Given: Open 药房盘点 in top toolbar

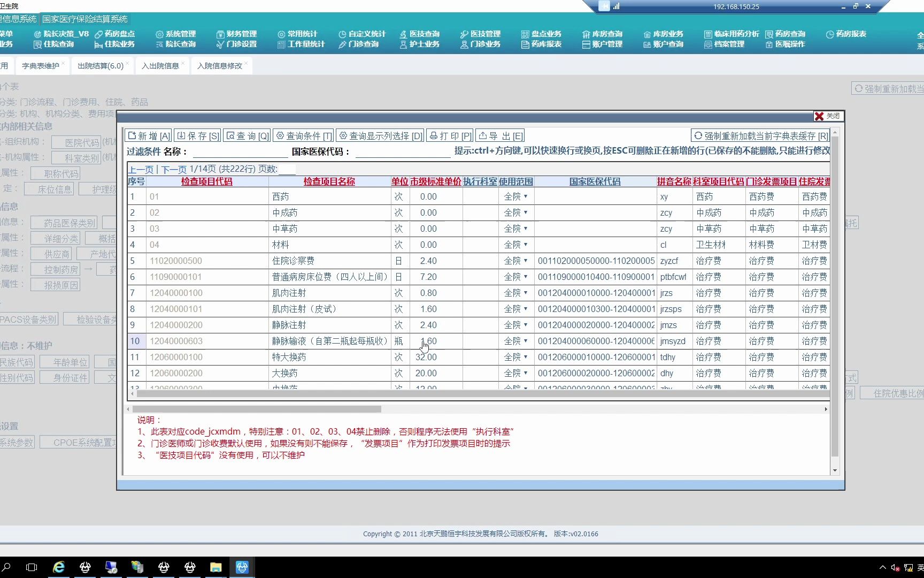Looking at the screenshot, I should pos(115,34).
